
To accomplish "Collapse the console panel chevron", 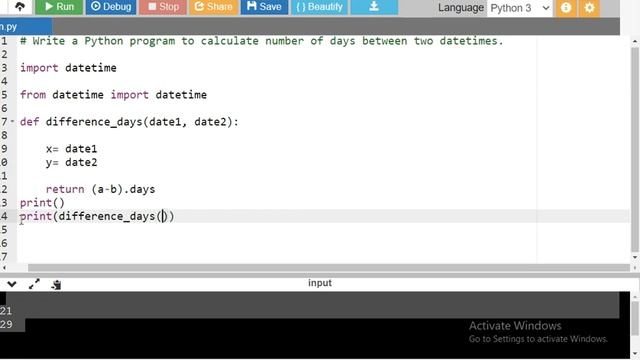I will click(11, 284).
